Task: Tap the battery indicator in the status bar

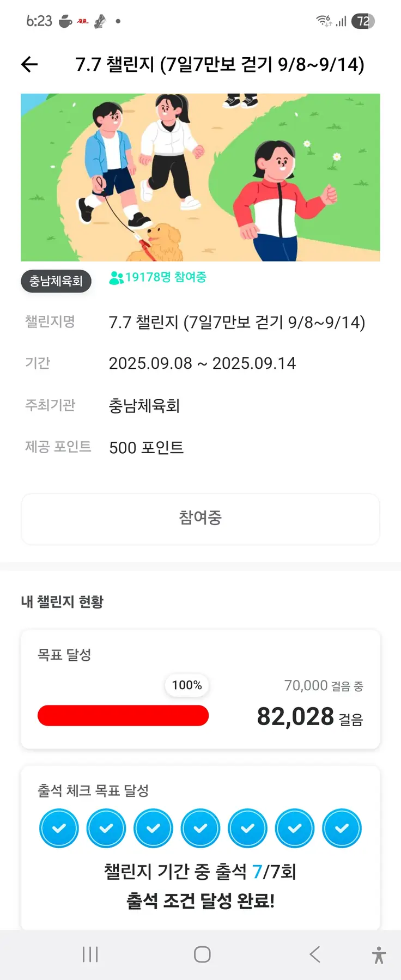Action: (x=363, y=21)
